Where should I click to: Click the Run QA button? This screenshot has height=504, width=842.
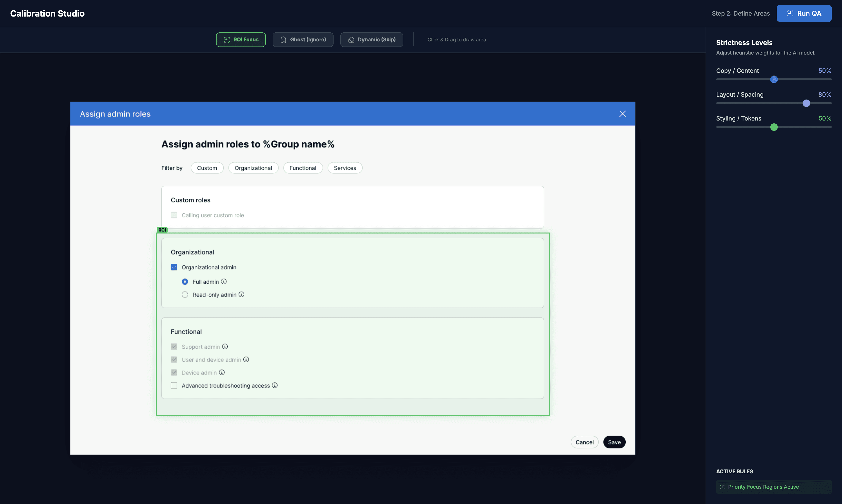(x=804, y=13)
